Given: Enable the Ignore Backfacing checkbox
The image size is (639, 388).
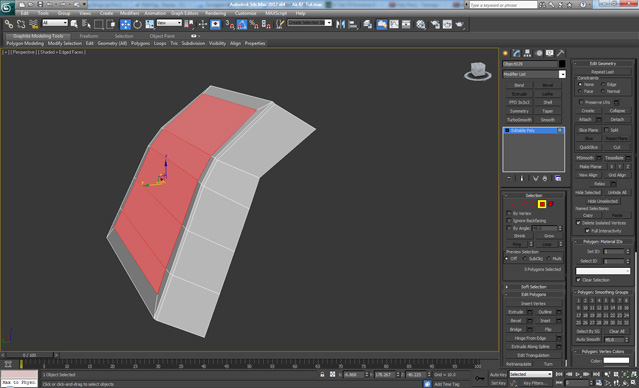Looking at the screenshot, I should 509,220.
